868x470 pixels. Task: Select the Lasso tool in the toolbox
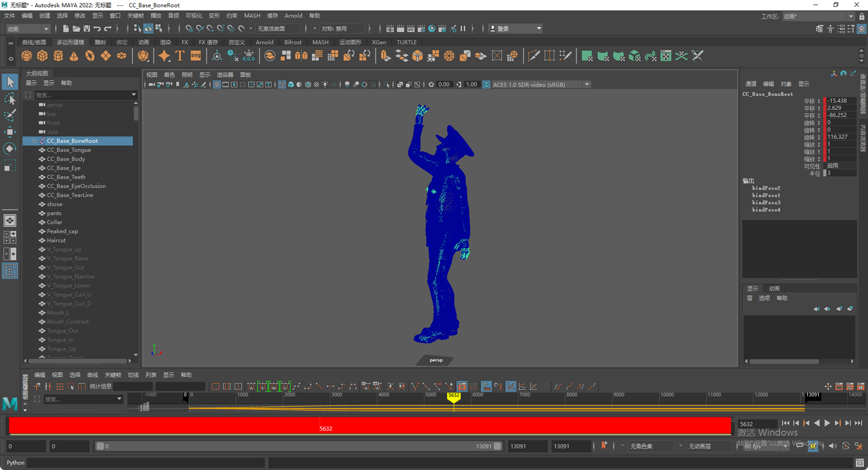click(10, 99)
